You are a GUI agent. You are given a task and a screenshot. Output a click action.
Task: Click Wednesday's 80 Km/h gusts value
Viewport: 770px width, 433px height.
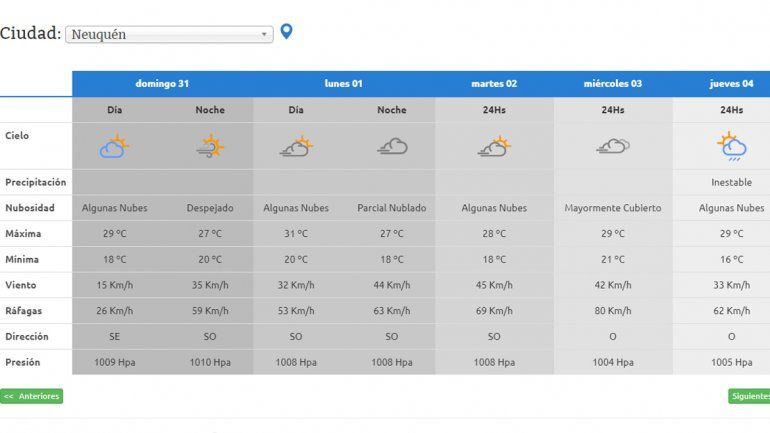coord(612,311)
